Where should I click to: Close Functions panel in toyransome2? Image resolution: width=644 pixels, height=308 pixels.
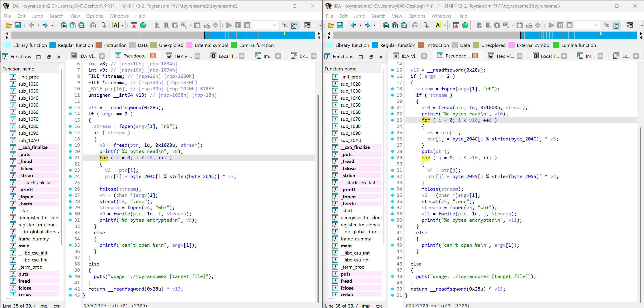pyautogui.click(x=59, y=57)
